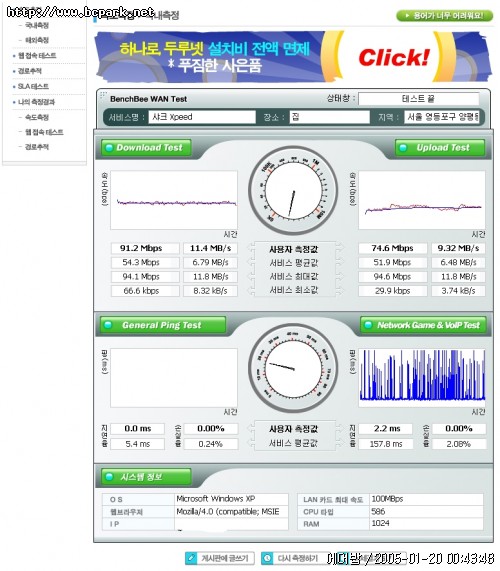The image size is (500, 571).
Task: Click the Download Test green button
Action: click(146, 147)
